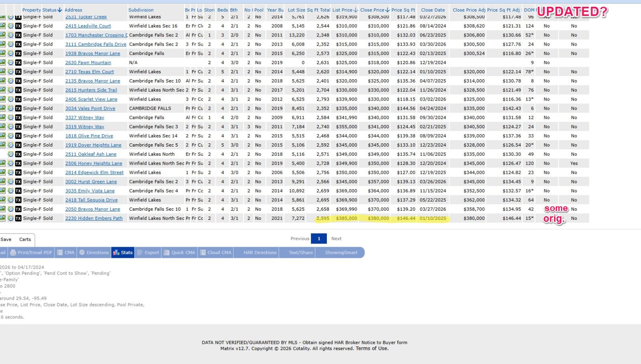Click the Export toolbar button
This screenshot has width=641, height=364.
coord(148,253)
